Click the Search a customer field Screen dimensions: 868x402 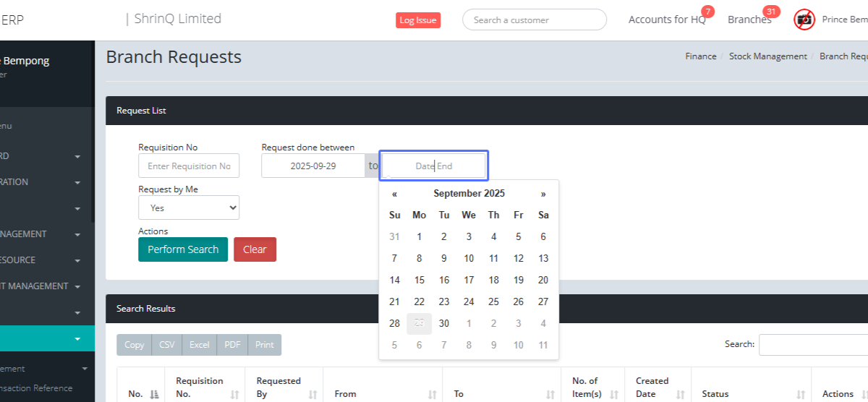[x=534, y=20]
